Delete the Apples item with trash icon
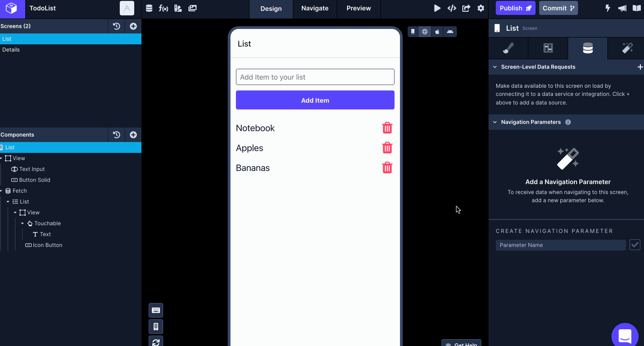The image size is (644, 346). click(x=387, y=148)
